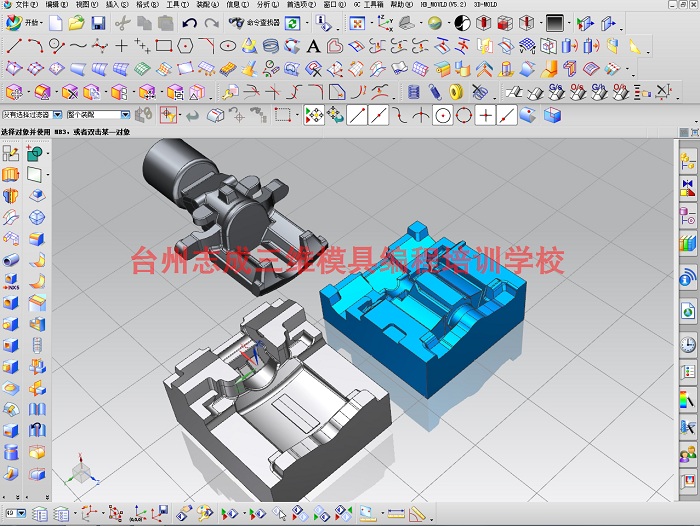This screenshot has width=700, height=526.
Task: Click the Save floppy disk icon
Action: pyautogui.click(x=98, y=23)
